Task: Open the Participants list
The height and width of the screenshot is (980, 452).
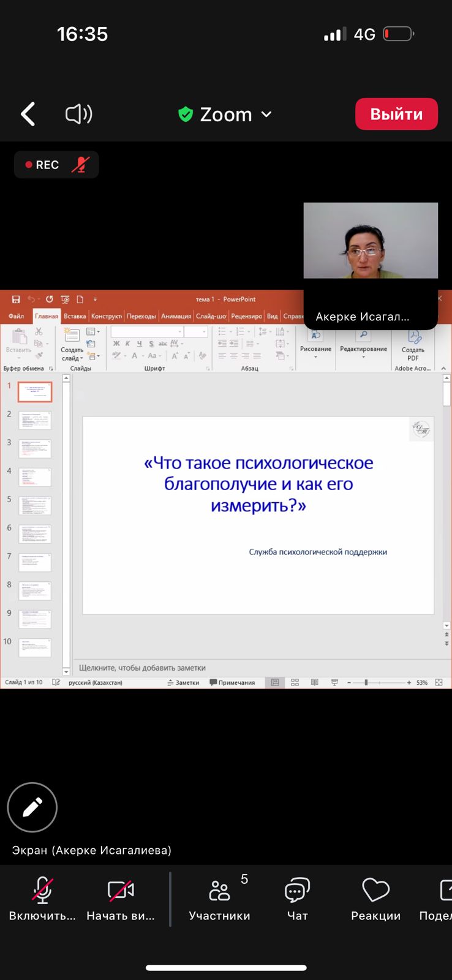Action: (x=219, y=899)
